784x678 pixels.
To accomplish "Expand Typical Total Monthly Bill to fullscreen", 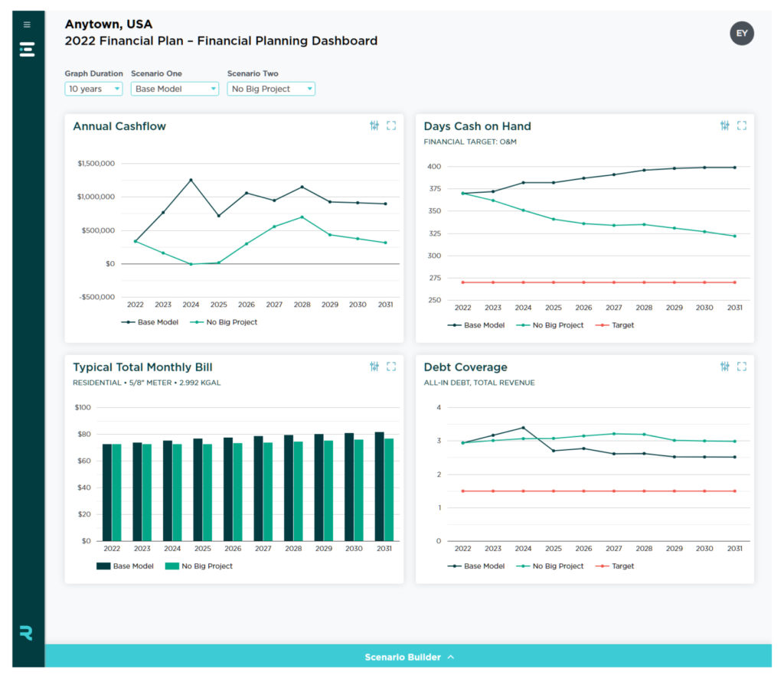I will point(391,367).
